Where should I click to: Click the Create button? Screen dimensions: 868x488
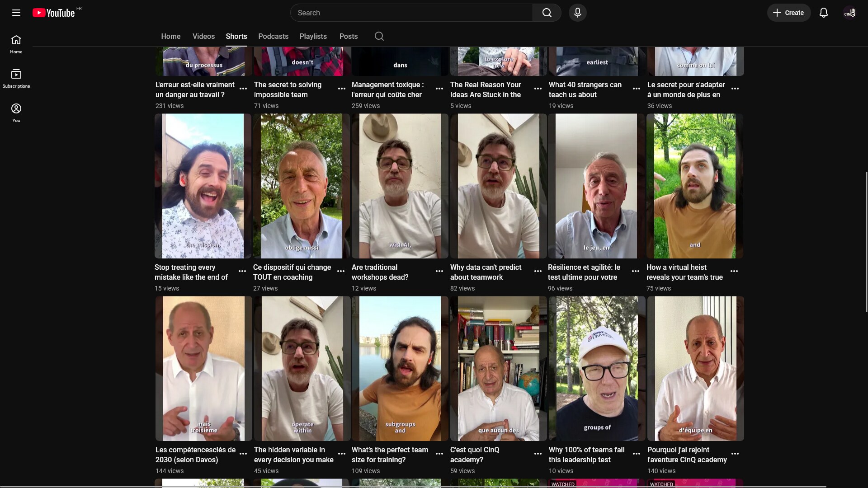tap(788, 13)
